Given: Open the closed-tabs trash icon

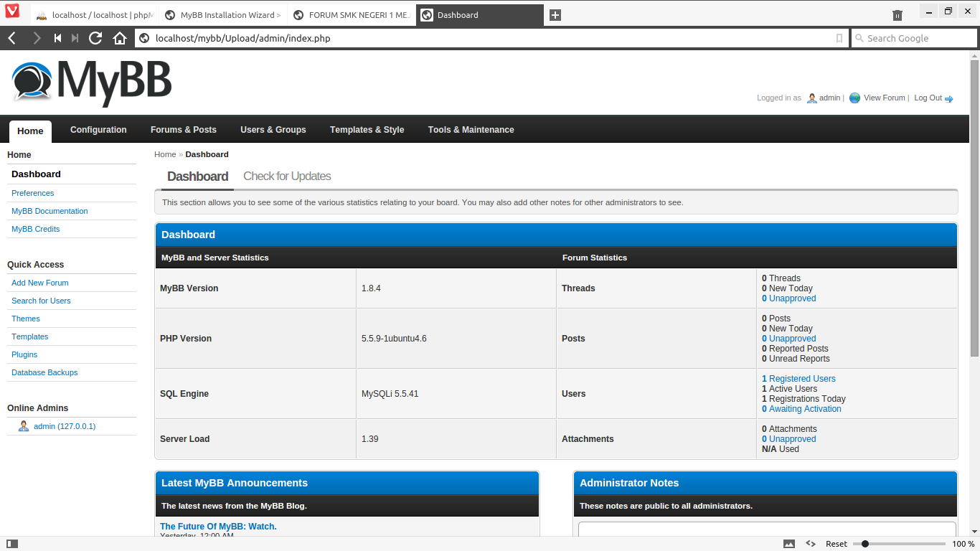Looking at the screenshot, I should point(897,14).
